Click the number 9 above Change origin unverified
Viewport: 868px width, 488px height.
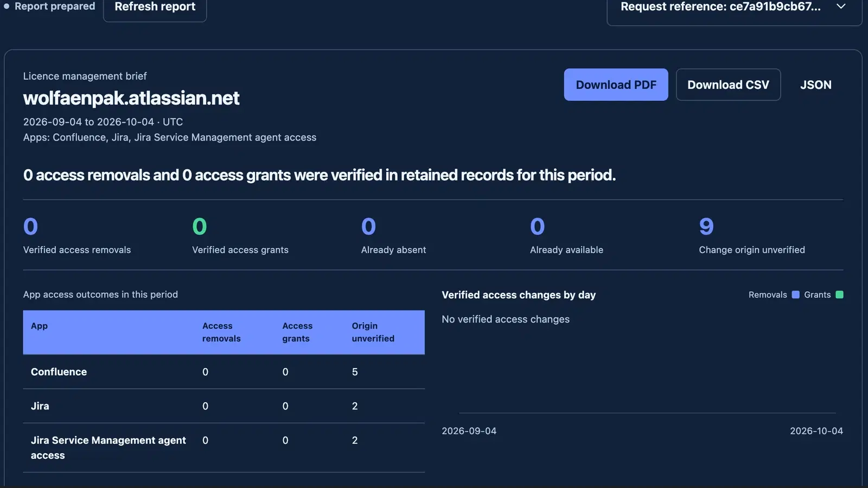pyautogui.click(x=706, y=227)
